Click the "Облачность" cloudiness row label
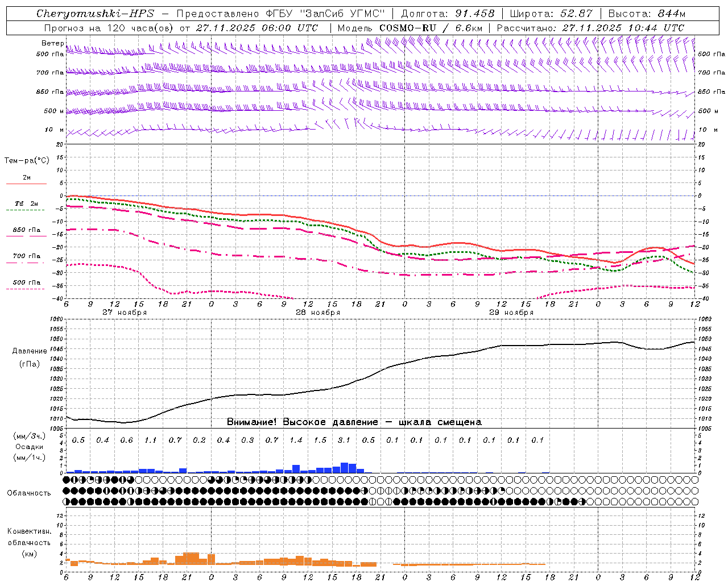 click(28, 493)
